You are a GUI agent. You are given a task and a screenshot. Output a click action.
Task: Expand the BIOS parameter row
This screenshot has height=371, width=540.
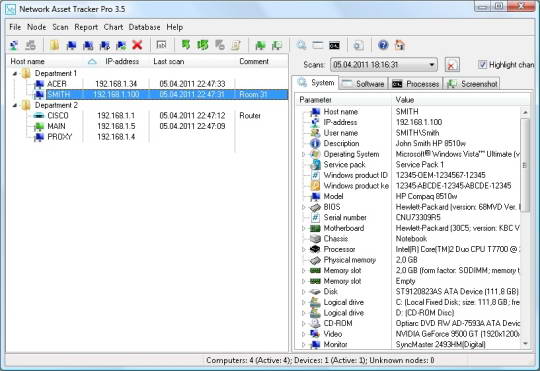point(303,207)
